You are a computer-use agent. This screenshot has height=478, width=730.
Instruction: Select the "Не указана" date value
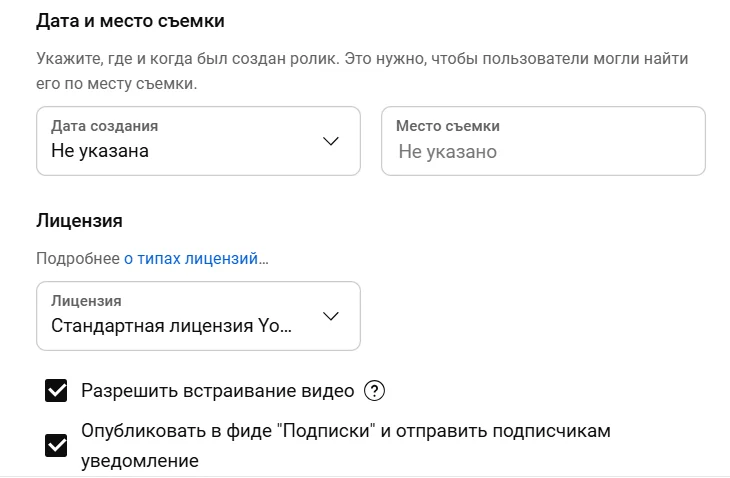point(100,152)
